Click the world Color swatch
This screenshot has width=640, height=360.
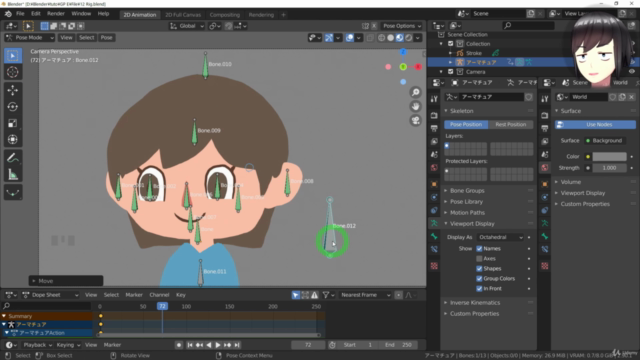coord(609,157)
